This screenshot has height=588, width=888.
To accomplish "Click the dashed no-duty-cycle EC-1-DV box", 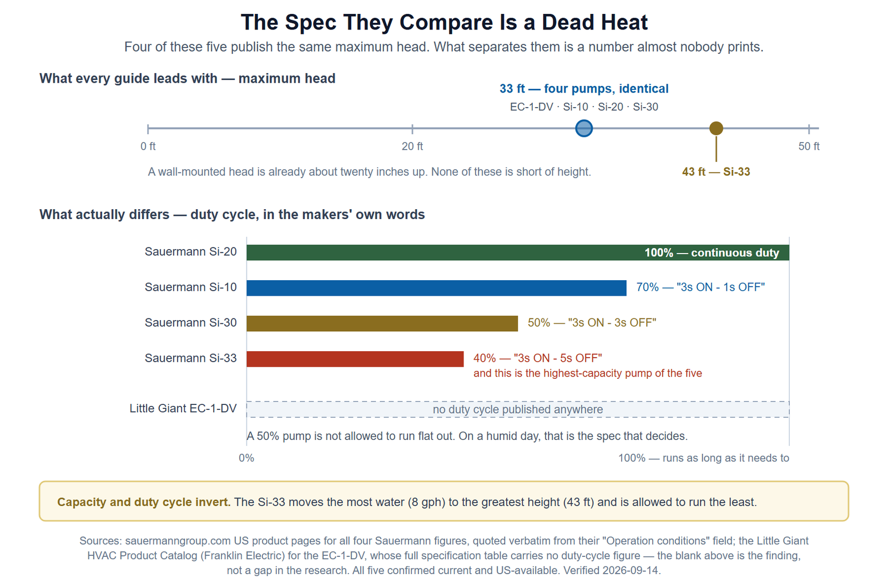I will (518, 409).
